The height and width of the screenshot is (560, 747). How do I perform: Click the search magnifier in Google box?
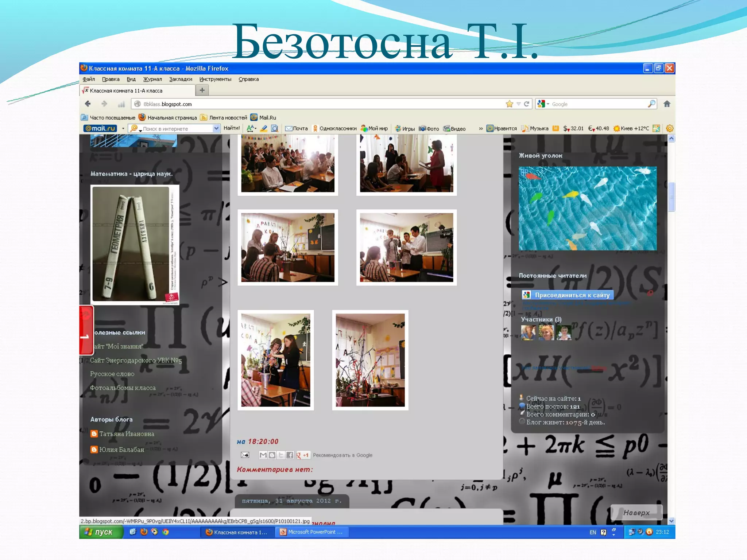tap(651, 104)
